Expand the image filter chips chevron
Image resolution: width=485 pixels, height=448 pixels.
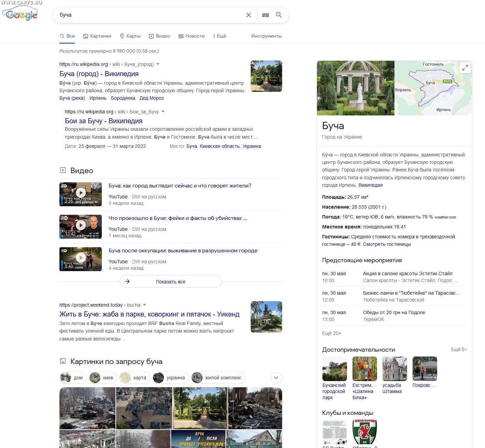point(276,378)
